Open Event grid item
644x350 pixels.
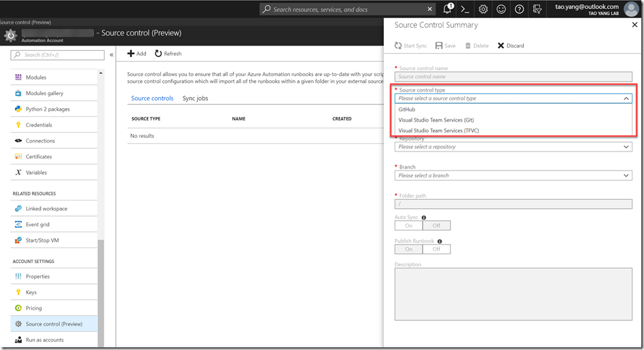pyautogui.click(x=54, y=224)
